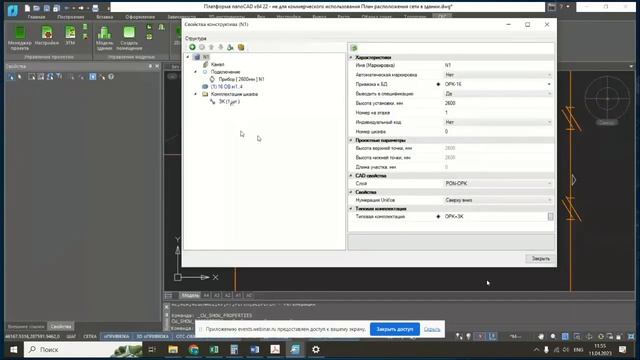Image resolution: width=640 pixels, height=360 pixels.
Task: Select the N1 root tree node
Action: click(x=206, y=57)
